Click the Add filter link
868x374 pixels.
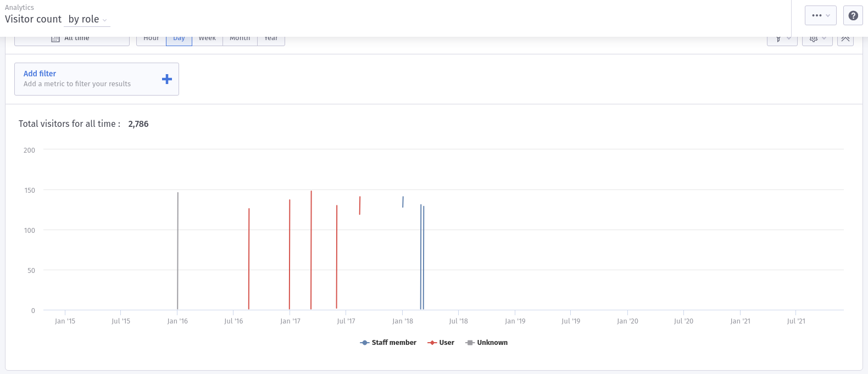click(40, 74)
